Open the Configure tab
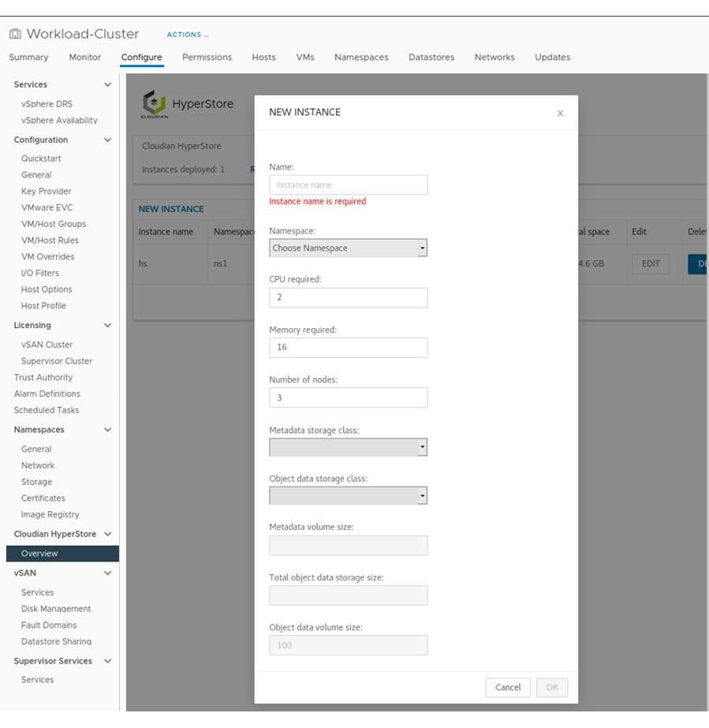The height and width of the screenshot is (728, 709). point(142,57)
